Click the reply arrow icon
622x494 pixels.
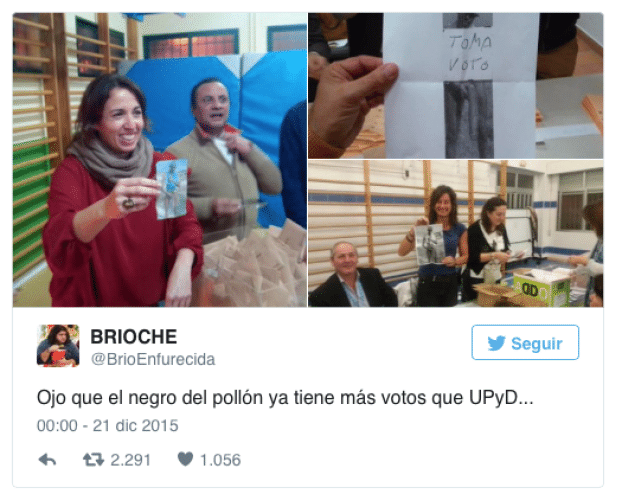47,460
